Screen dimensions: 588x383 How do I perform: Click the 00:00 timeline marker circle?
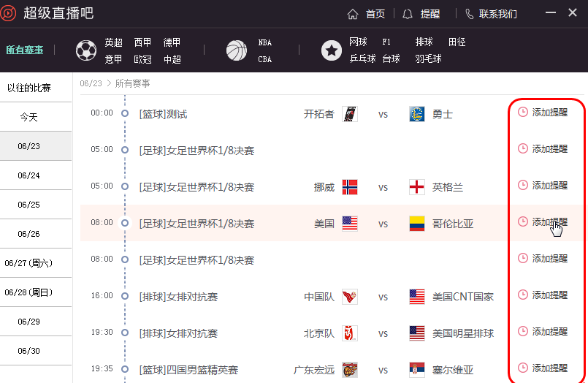(x=125, y=113)
